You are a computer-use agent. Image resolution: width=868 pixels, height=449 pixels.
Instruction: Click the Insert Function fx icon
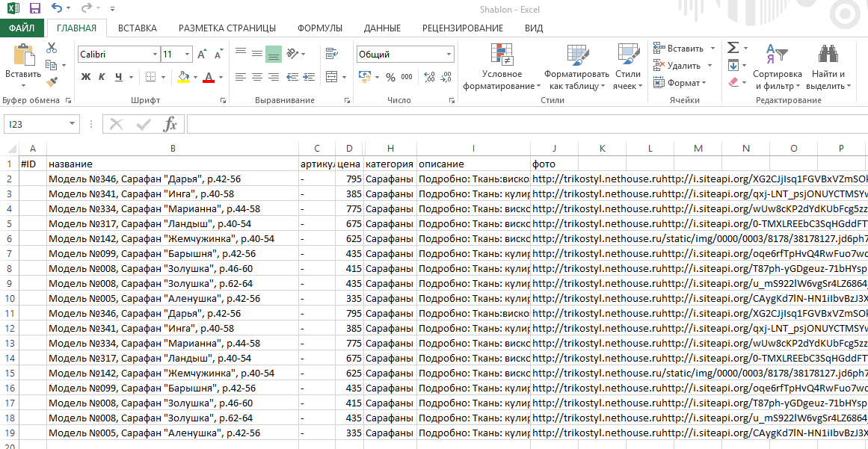pyautogui.click(x=170, y=124)
